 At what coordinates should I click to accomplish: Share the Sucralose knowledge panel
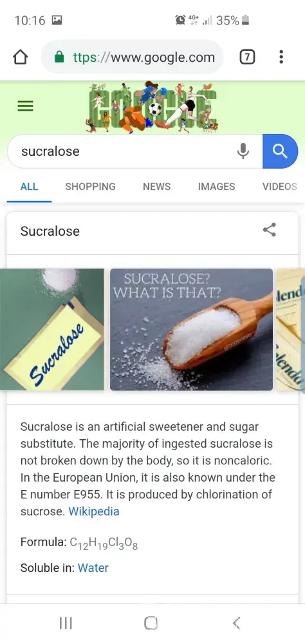[x=270, y=230]
